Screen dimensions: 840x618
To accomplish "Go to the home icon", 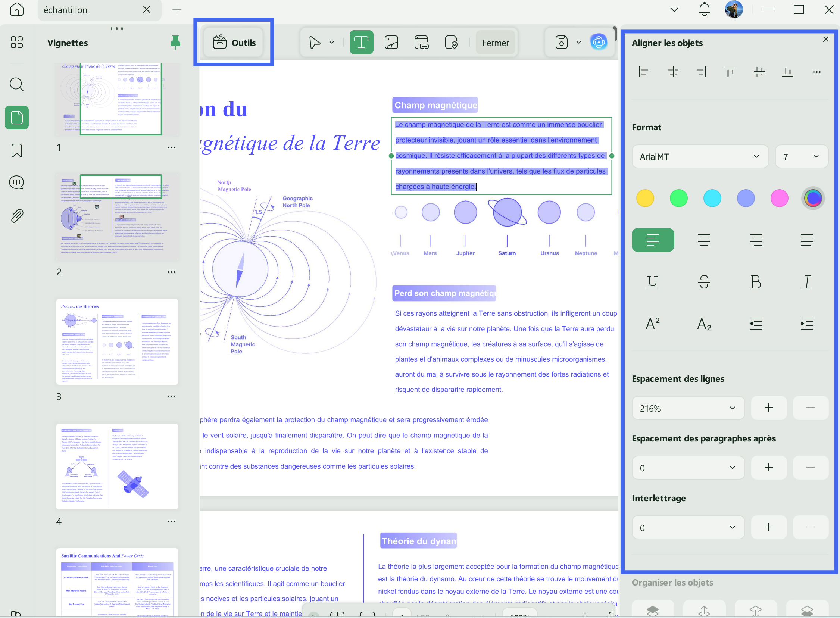I will click(17, 9).
